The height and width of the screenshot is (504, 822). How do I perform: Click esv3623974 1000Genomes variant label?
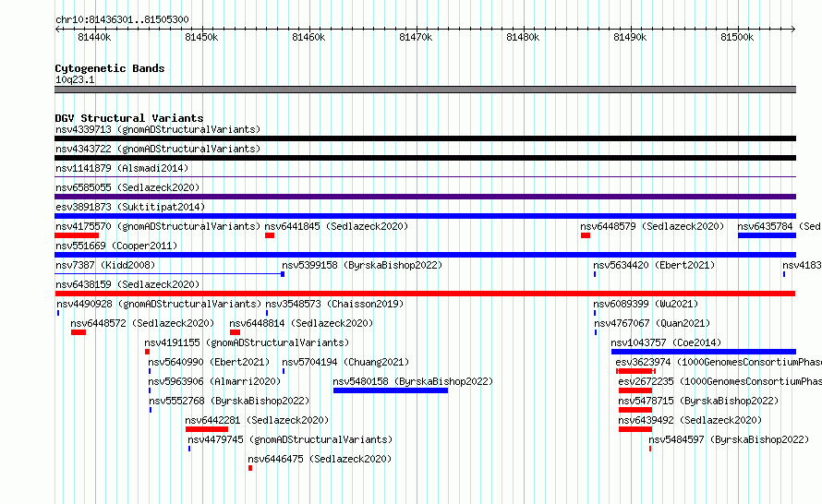coord(719,362)
